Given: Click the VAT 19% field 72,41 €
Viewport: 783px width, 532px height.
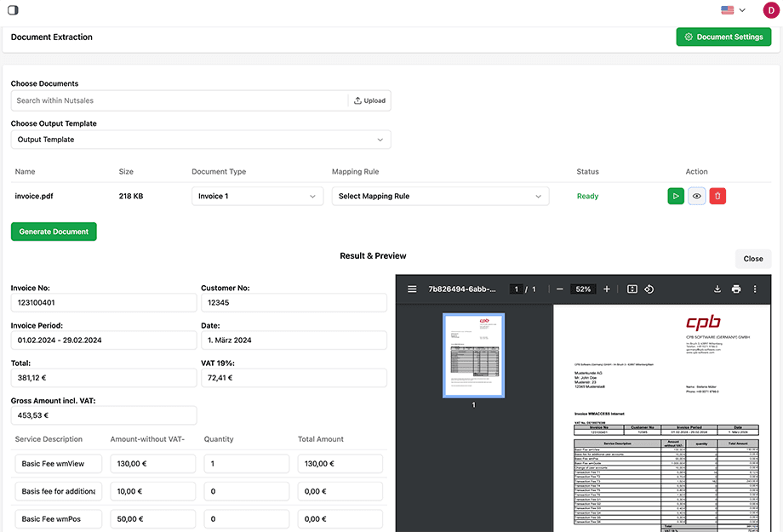Looking at the screenshot, I should pyautogui.click(x=294, y=378).
